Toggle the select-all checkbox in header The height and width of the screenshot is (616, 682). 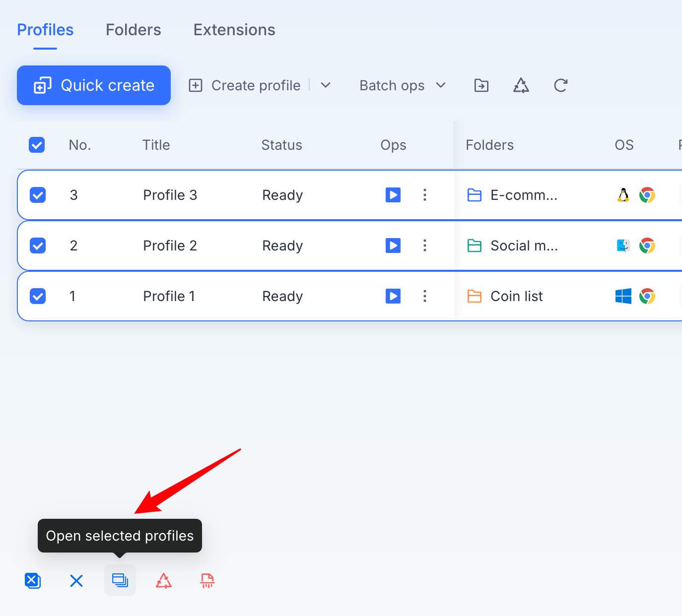tap(37, 145)
